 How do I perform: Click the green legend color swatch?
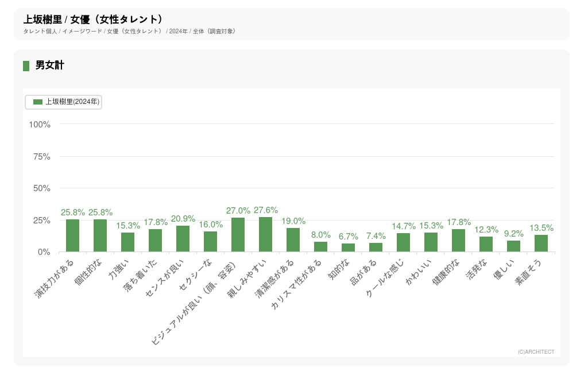[38, 102]
